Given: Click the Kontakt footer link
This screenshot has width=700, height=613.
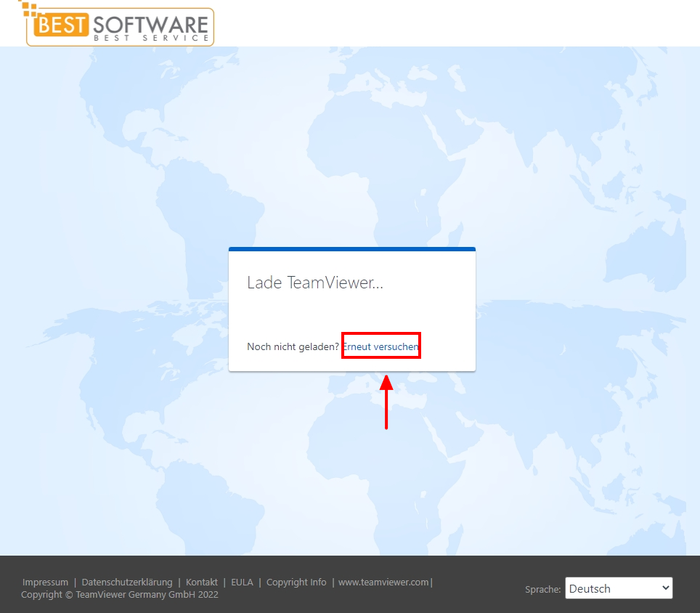Looking at the screenshot, I should [x=202, y=582].
